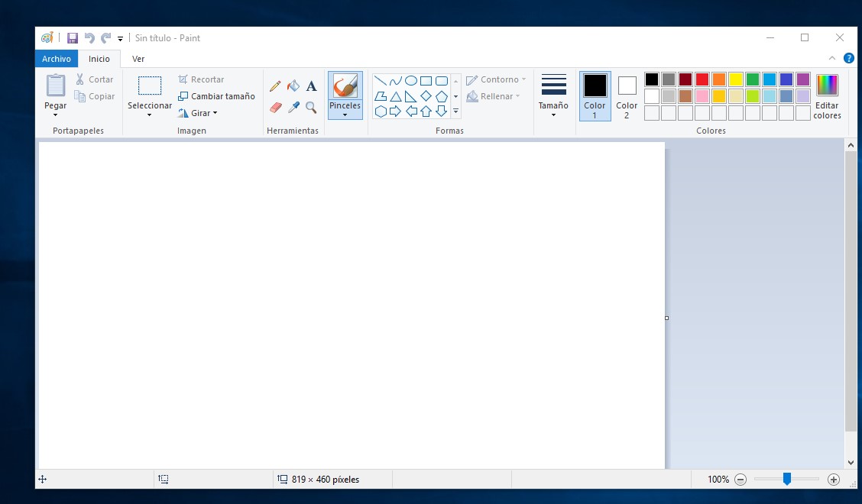This screenshot has height=504, width=862.
Task: Click the Paint app icon in title bar
Action: click(47, 37)
